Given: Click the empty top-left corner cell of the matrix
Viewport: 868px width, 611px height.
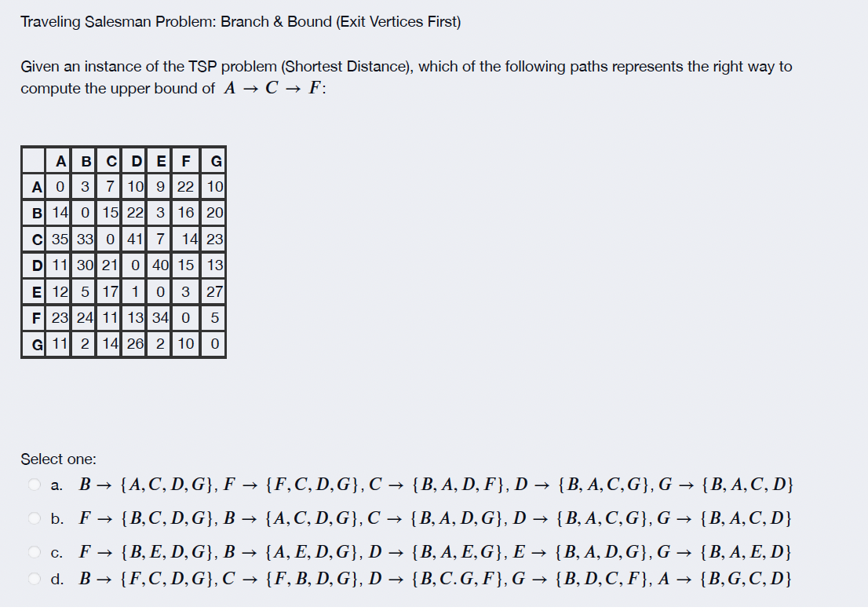Looking at the screenshot, I should 35,161.
